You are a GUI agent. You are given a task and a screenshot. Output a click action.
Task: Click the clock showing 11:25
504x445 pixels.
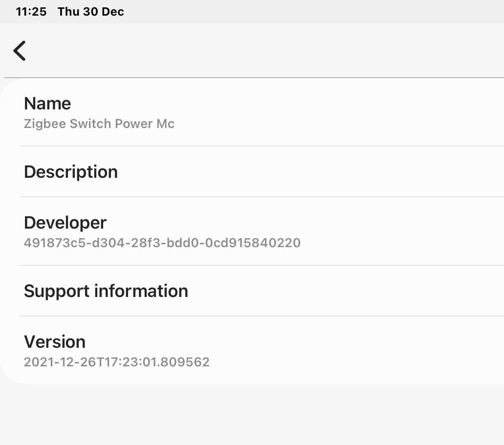[x=31, y=11]
